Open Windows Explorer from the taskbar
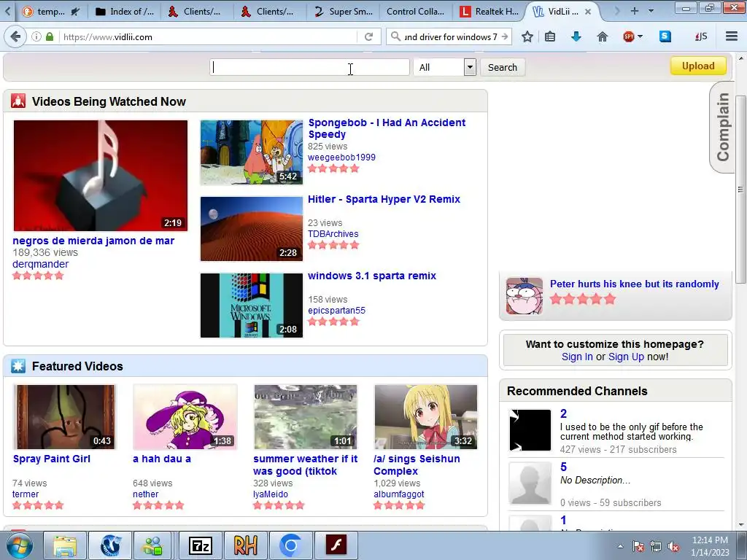Image resolution: width=747 pixels, height=560 pixels. [x=65, y=545]
